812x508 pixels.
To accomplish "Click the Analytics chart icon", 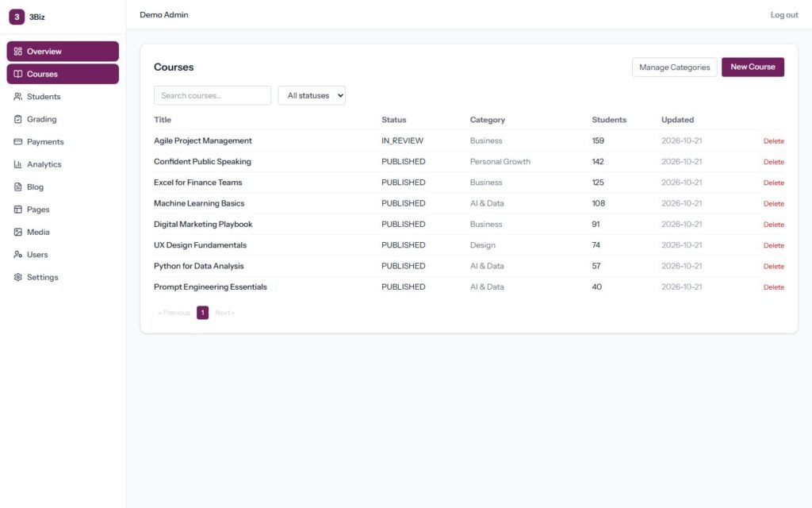I will click(x=18, y=164).
